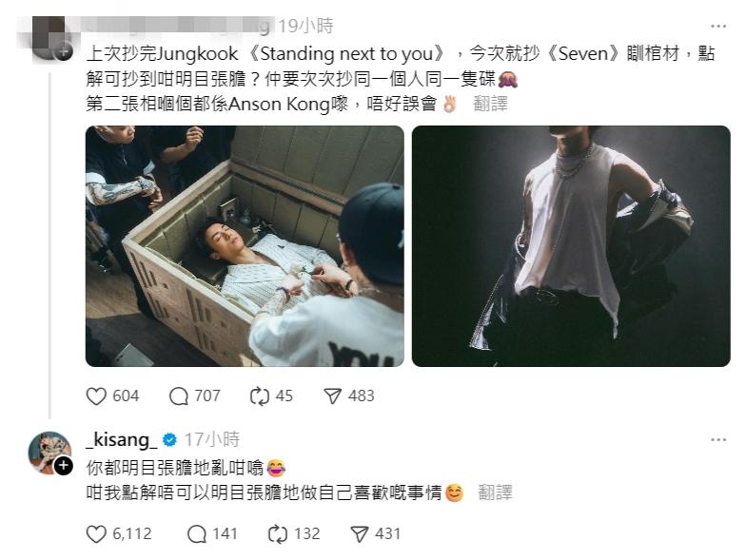The height and width of the screenshot is (560, 746).
Task: Share the first post showing 483 shares
Action: click(333, 396)
